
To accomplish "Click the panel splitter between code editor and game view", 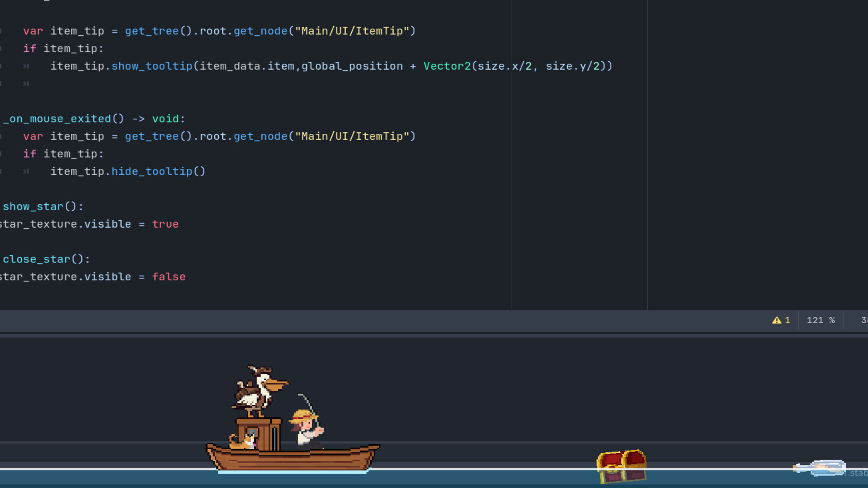I will (434, 335).
